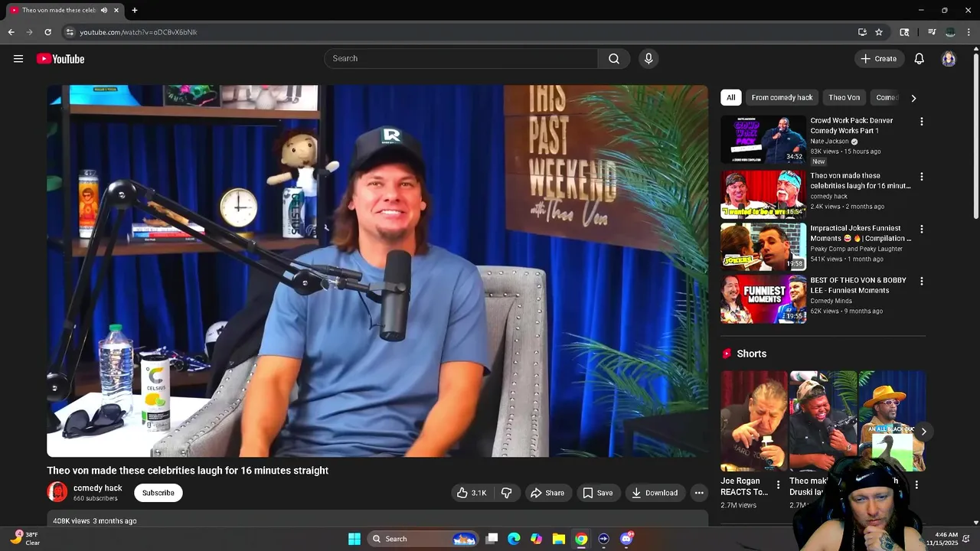Go to the YouTube home logo
Image resolution: width=980 pixels, height=551 pixels.
coord(60,59)
